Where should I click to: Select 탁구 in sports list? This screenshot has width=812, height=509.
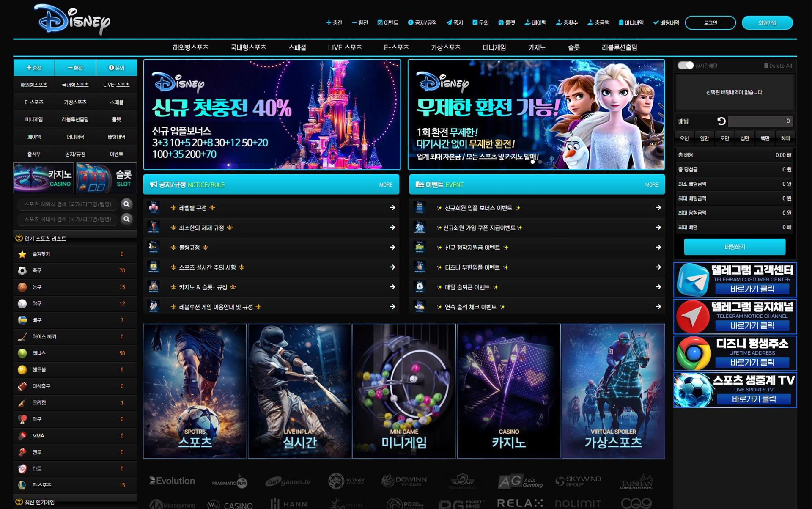75,419
